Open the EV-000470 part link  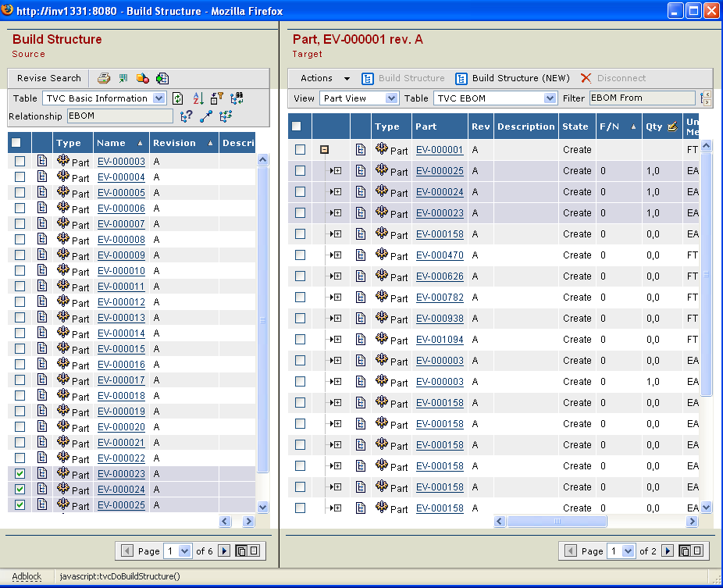(439, 255)
